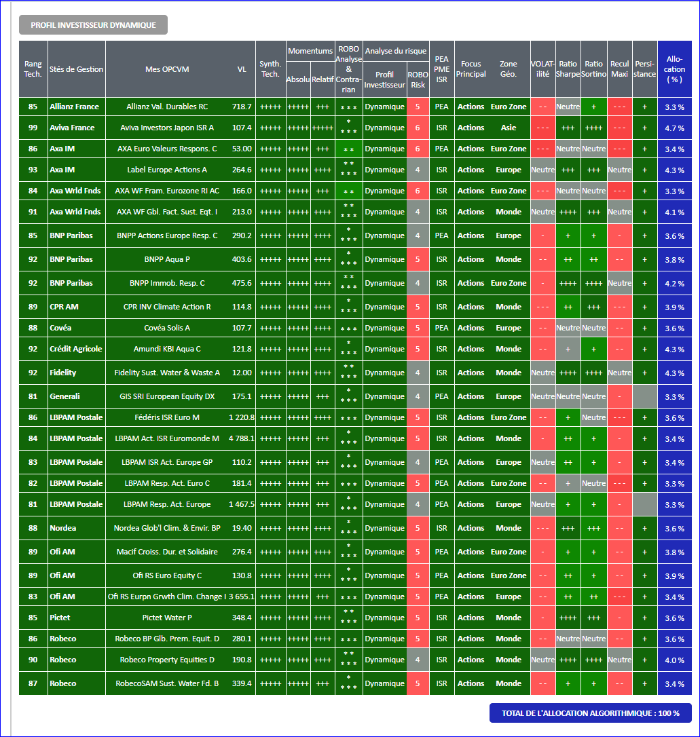The height and width of the screenshot is (737, 700).
Task: Select the ROBO Risk column header
Action: 418,80
